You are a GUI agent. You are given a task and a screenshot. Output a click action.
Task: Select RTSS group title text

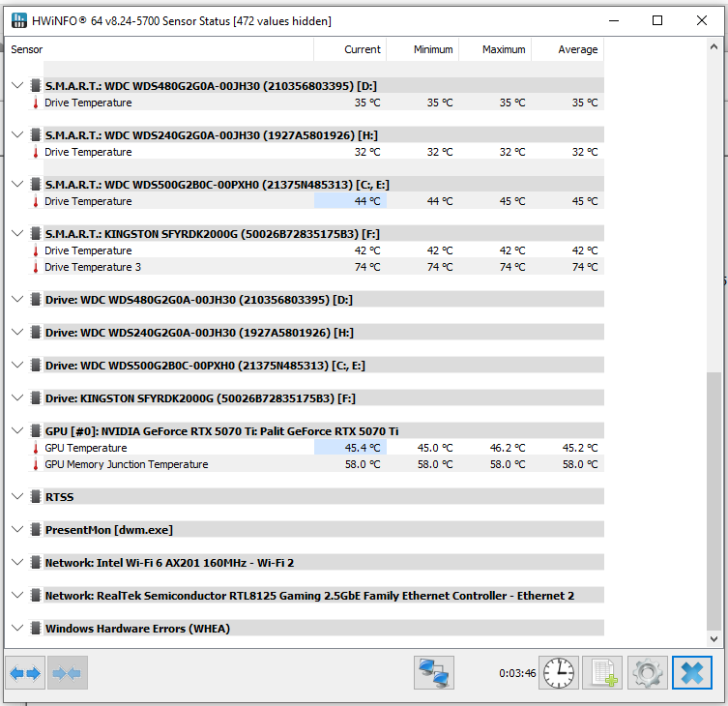tap(59, 497)
